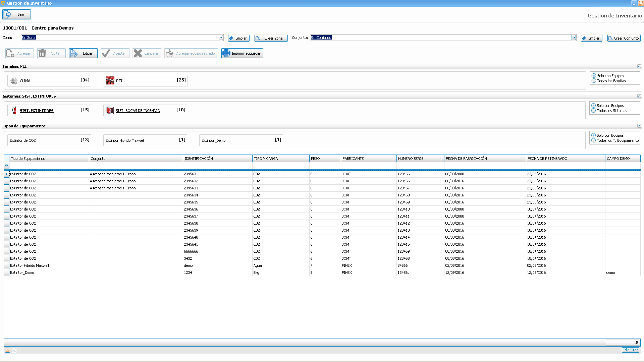The height and width of the screenshot is (362, 644).
Task: Sort by NUMERO SERIE column header
Action: coord(420,159)
